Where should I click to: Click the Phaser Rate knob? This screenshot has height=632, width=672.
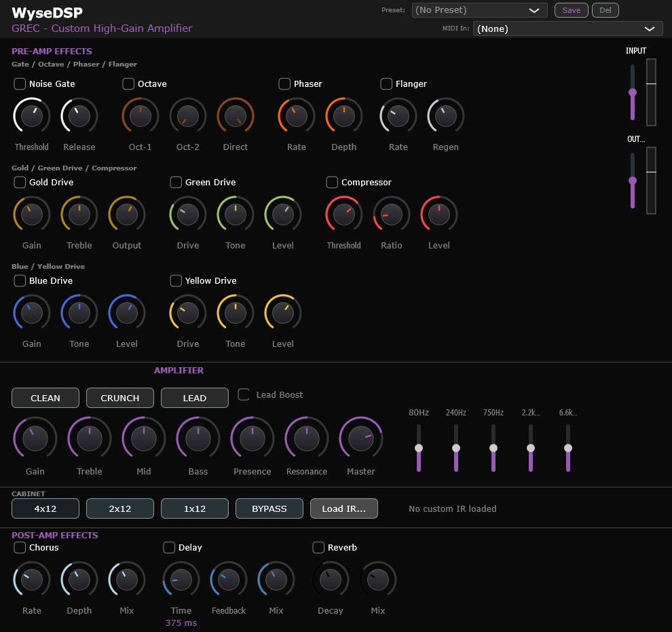pos(297,115)
